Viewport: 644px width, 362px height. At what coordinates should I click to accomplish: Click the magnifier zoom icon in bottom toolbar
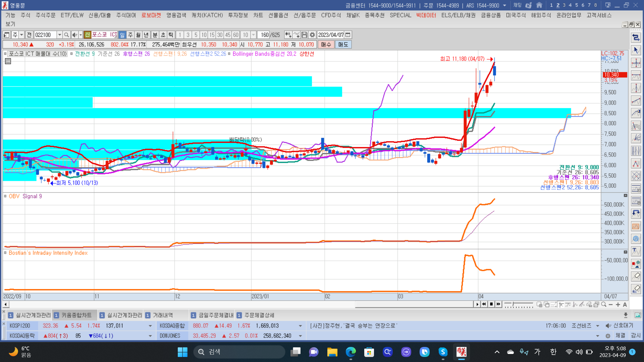click(x=604, y=304)
